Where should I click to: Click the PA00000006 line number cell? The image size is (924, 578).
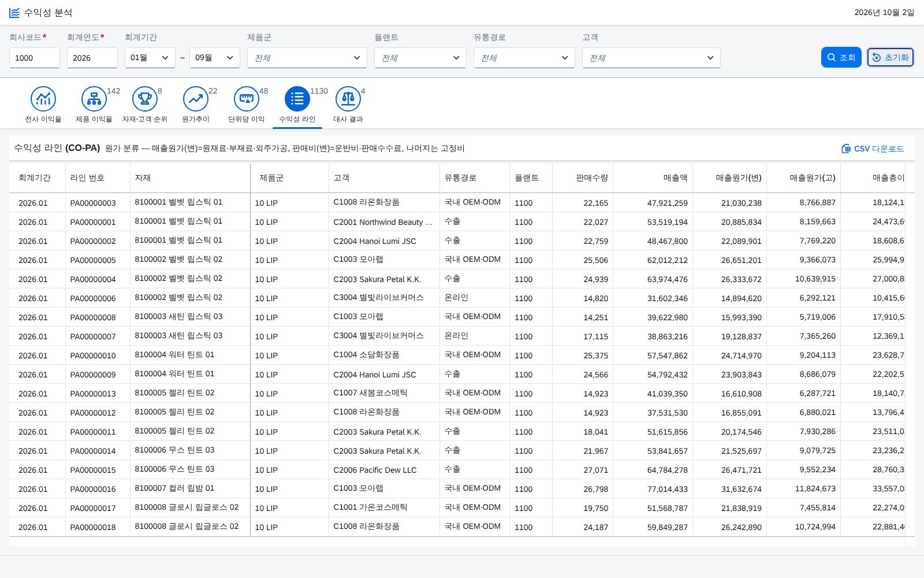98,298
